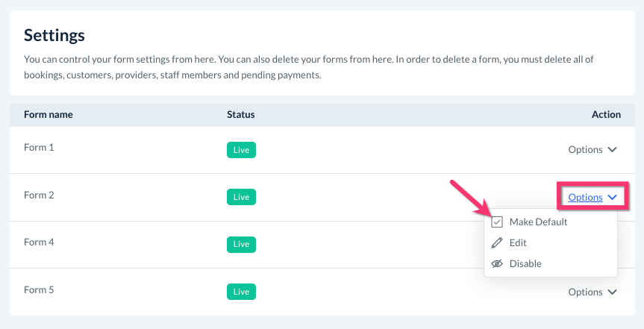The image size is (644, 329).
Task: Click the chevron beside Form 5 Options
Action: pyautogui.click(x=613, y=292)
